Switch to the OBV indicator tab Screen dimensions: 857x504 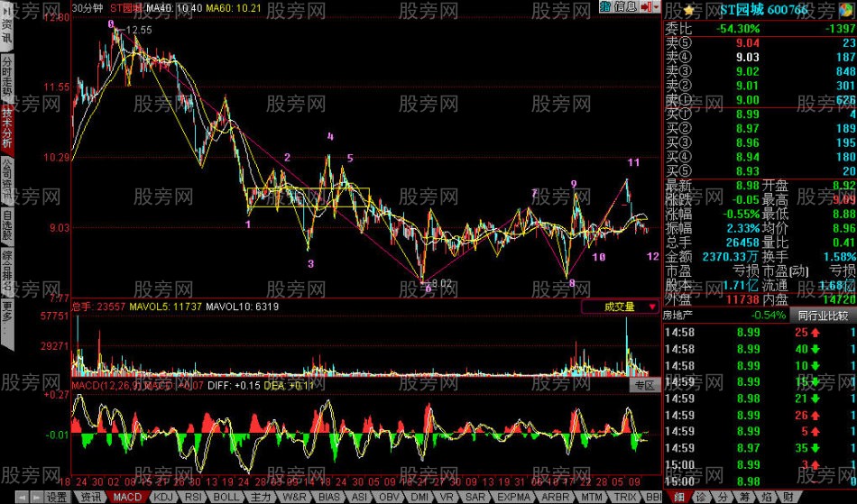point(389,498)
